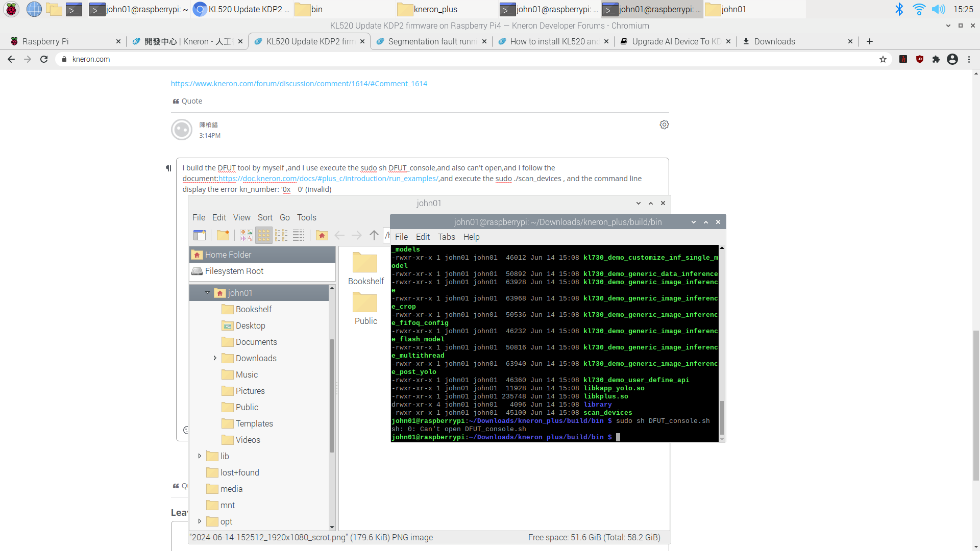Expand the Downloads folder in tree
This screenshot has height=551, width=980.
coord(215,358)
